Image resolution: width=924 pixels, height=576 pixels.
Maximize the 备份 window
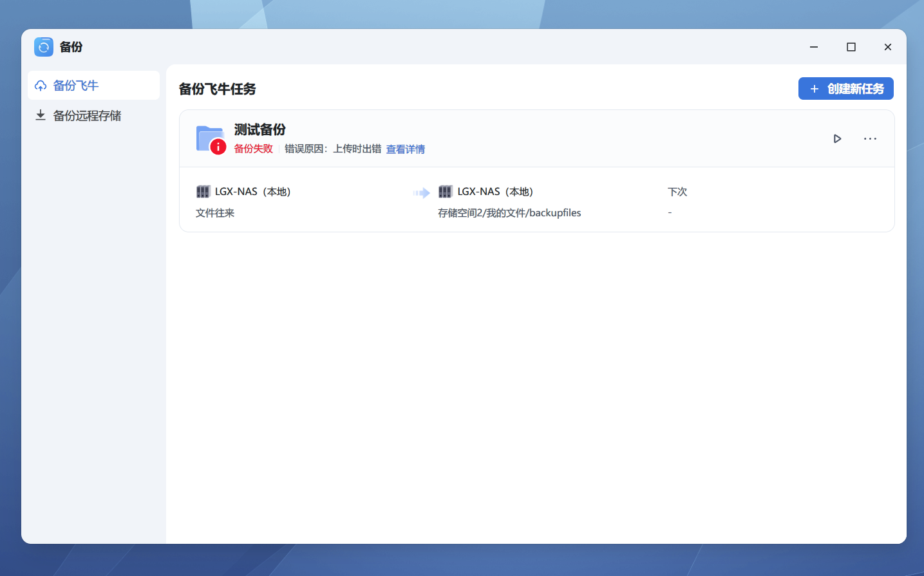pos(851,47)
